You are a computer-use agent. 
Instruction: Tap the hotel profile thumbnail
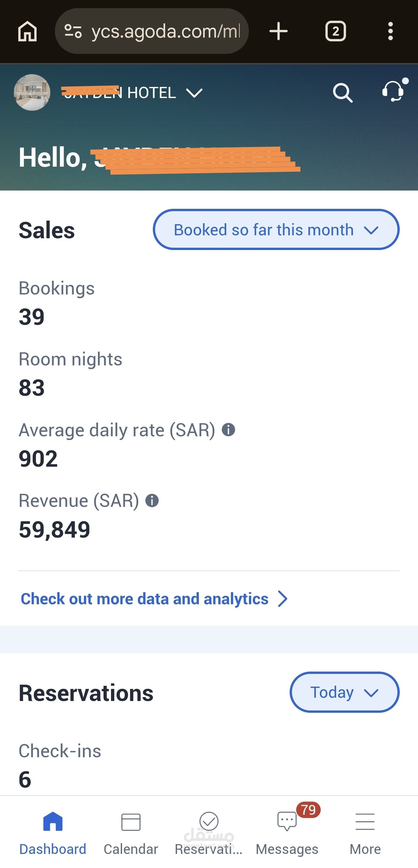click(32, 92)
